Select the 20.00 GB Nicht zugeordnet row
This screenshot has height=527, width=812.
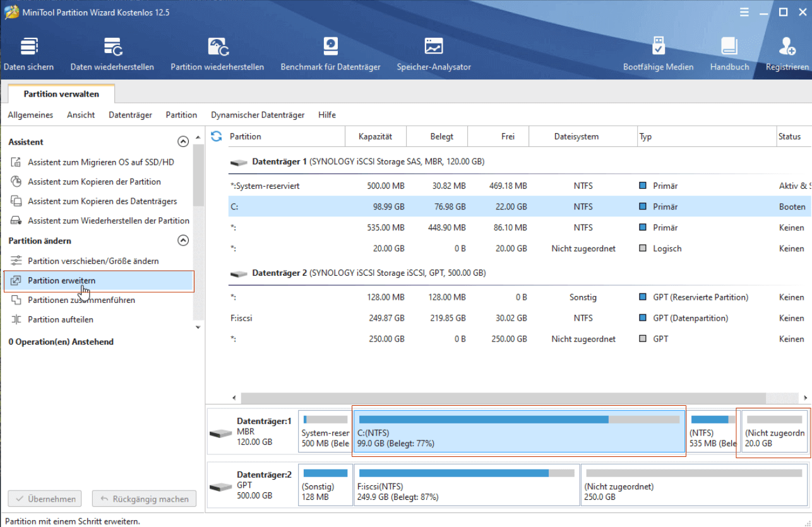520,249
